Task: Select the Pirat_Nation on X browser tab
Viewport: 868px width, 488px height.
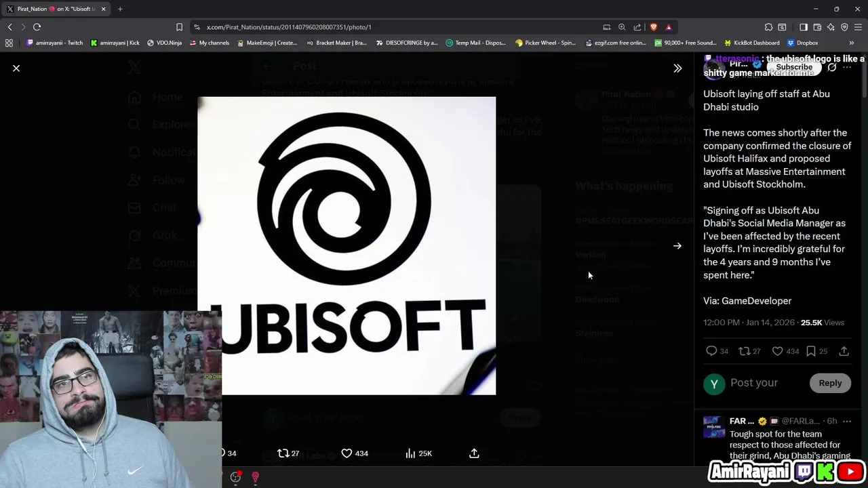Action: click(x=56, y=9)
